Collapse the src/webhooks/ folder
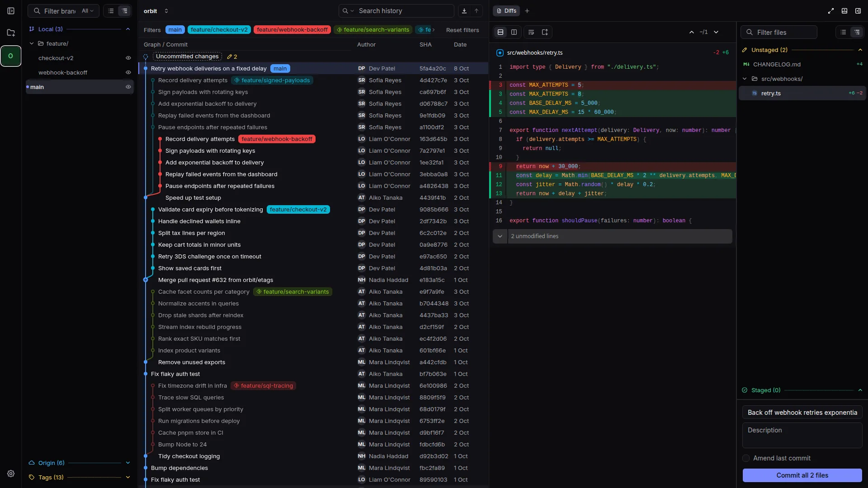This screenshot has width=868, height=488. [x=745, y=79]
